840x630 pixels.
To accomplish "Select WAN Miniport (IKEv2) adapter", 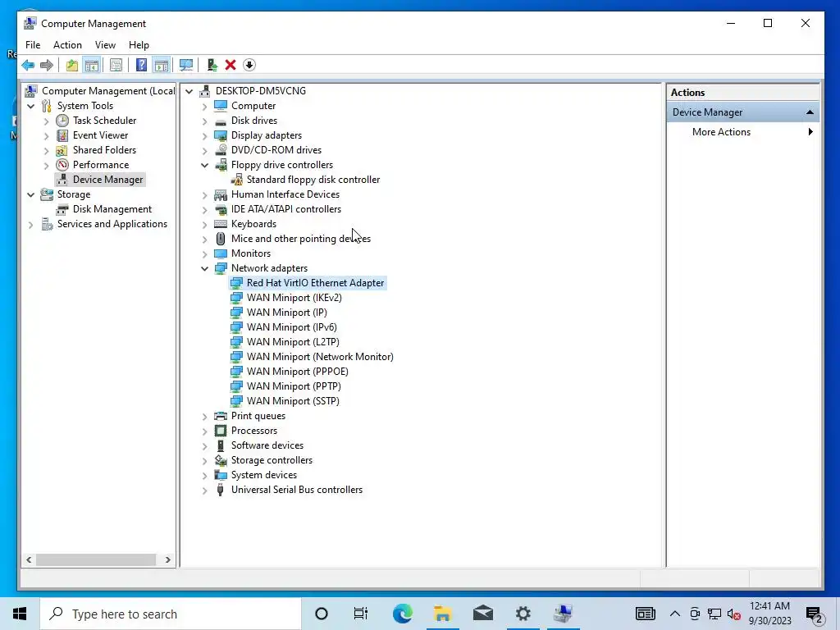I will [294, 297].
